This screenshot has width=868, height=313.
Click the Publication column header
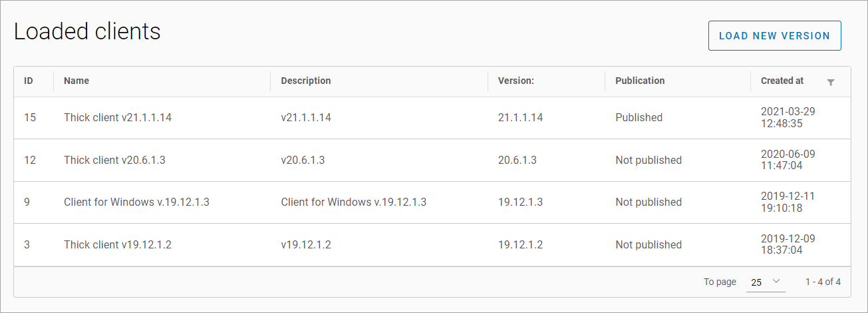tap(640, 81)
